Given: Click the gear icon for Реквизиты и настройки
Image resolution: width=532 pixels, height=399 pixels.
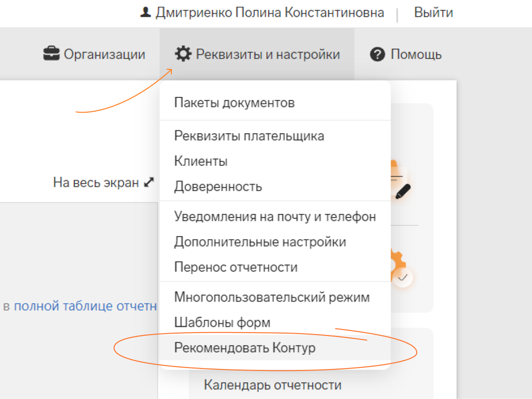Looking at the screenshot, I should point(183,54).
